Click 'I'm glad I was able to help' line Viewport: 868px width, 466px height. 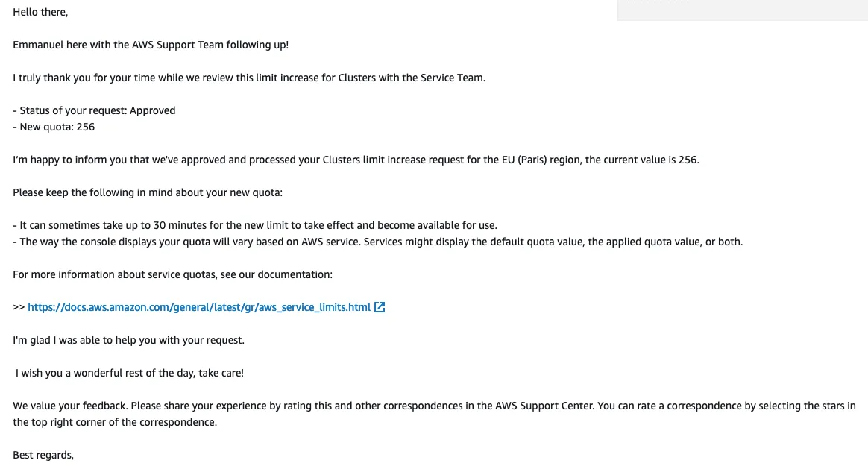(128, 341)
